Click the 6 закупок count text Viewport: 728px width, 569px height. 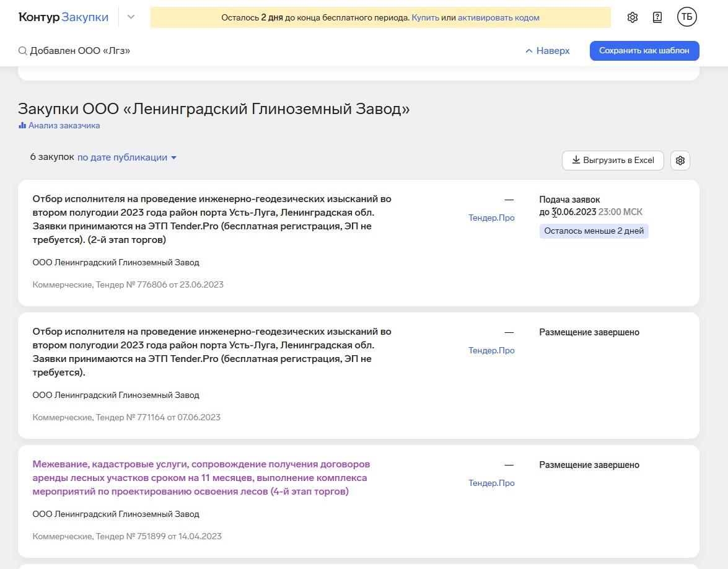[52, 157]
